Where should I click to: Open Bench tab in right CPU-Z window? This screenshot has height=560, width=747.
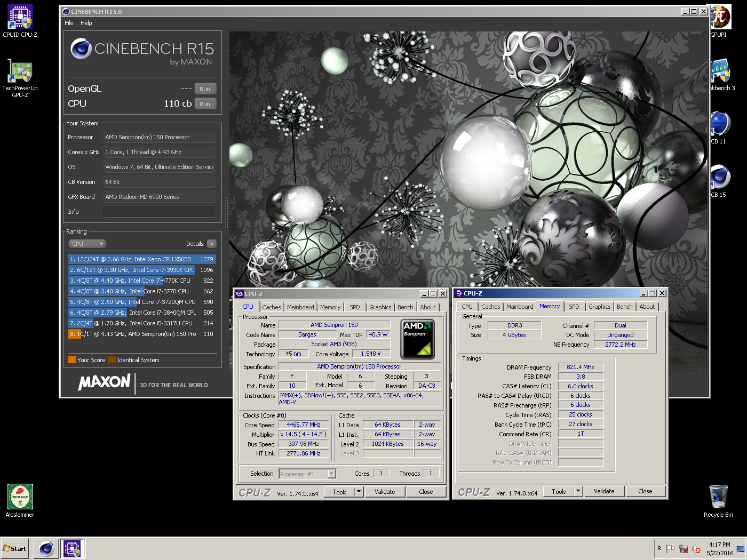click(625, 307)
